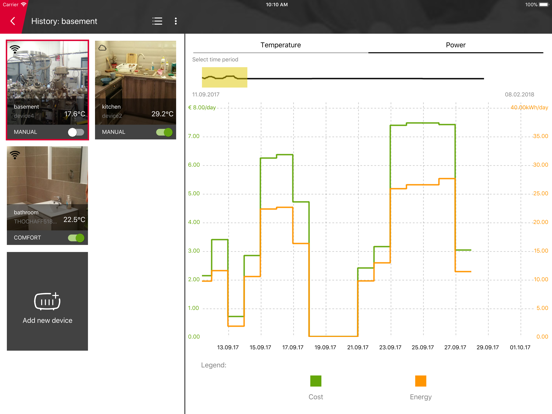Click the yellow time period selector window
The height and width of the screenshot is (414, 552).
tap(224, 77)
